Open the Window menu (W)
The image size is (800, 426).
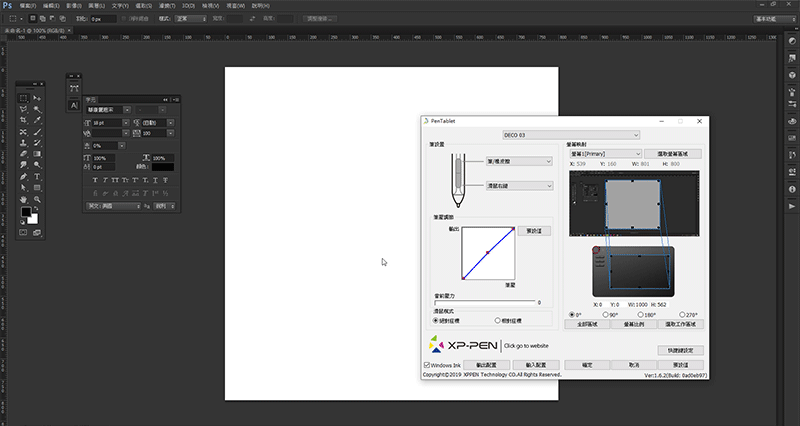(x=235, y=6)
